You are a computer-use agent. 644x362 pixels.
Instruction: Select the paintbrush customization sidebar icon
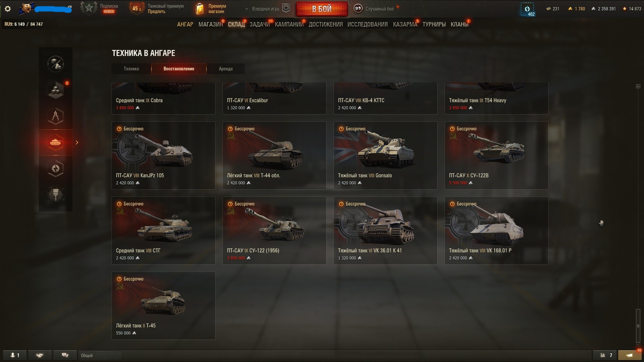coord(56,194)
